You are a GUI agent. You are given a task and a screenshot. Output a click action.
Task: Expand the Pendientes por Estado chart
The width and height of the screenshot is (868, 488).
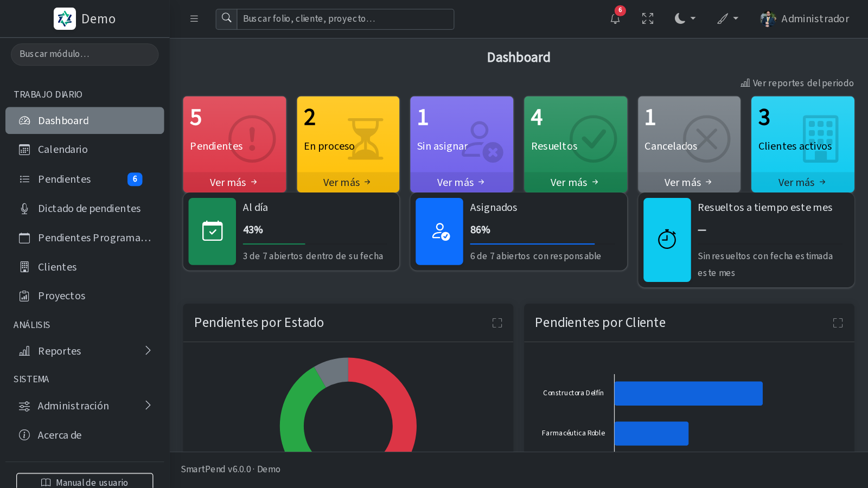click(x=497, y=323)
